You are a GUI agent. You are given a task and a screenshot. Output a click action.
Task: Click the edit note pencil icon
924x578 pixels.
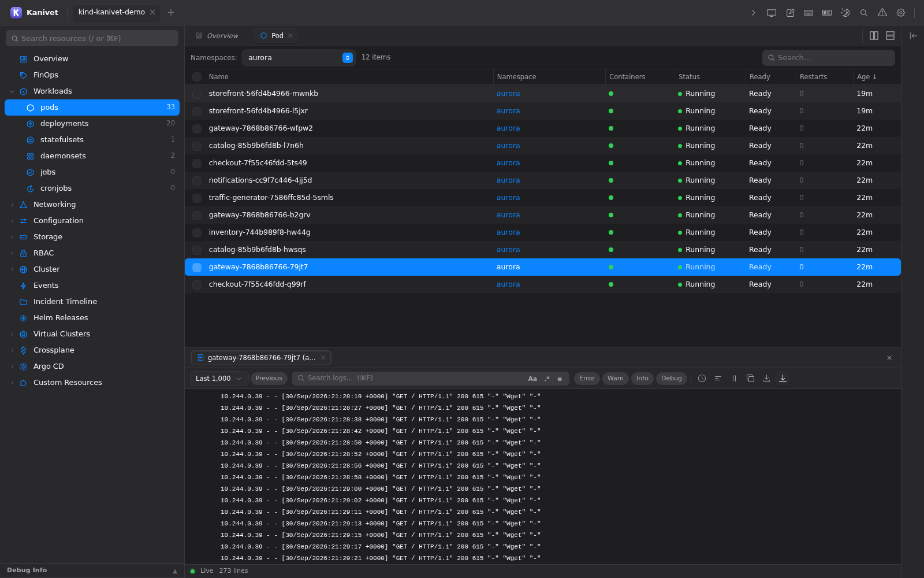click(790, 13)
